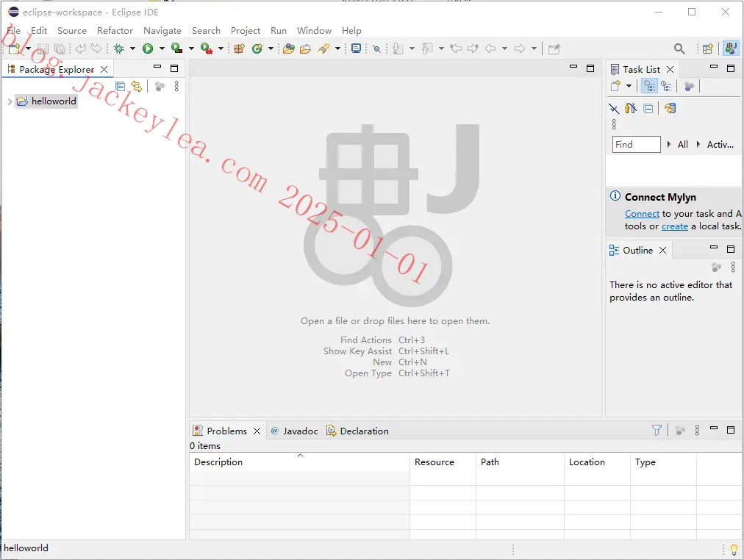Click the Open Type toolbar icon
This screenshot has width=744, height=560.
pyautogui.click(x=289, y=49)
